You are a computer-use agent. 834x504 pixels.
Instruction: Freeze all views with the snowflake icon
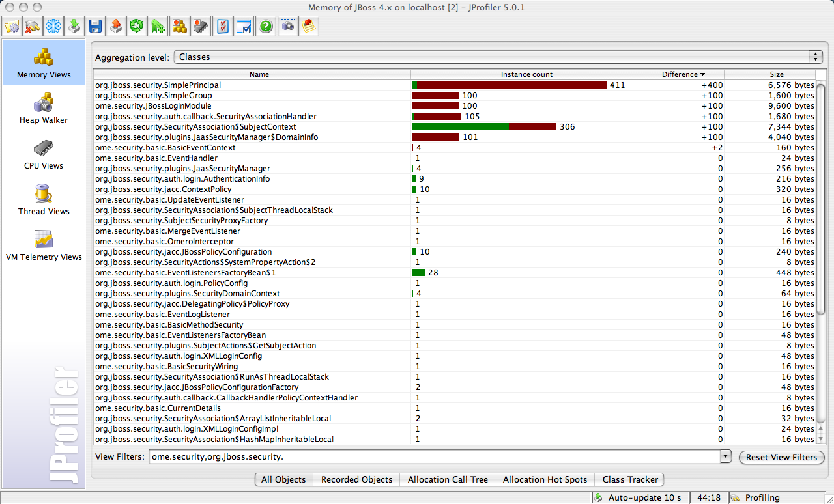pos(53,26)
